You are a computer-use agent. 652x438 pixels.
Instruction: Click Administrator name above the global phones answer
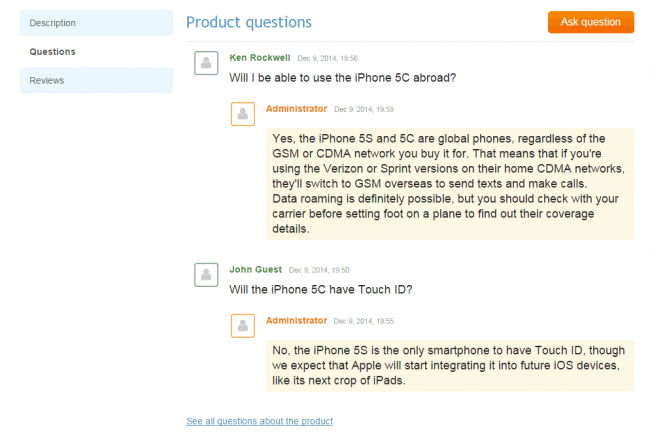[296, 108]
